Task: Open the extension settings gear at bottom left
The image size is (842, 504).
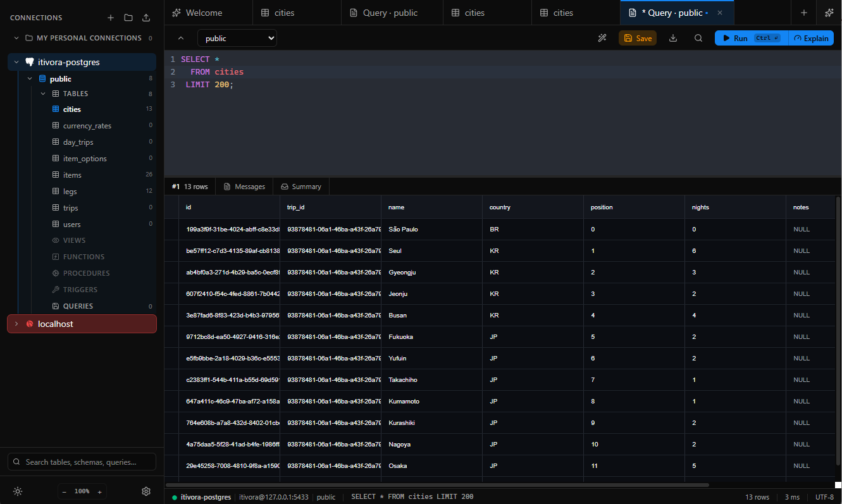Action: pyautogui.click(x=146, y=491)
